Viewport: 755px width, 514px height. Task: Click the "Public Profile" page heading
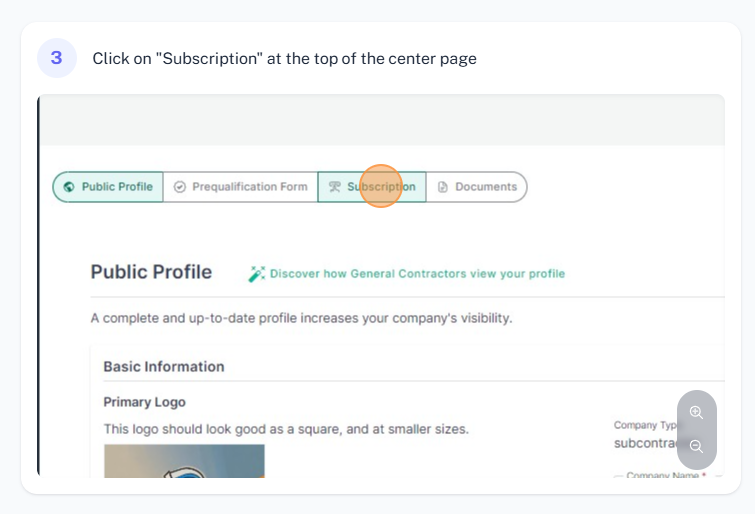(151, 272)
